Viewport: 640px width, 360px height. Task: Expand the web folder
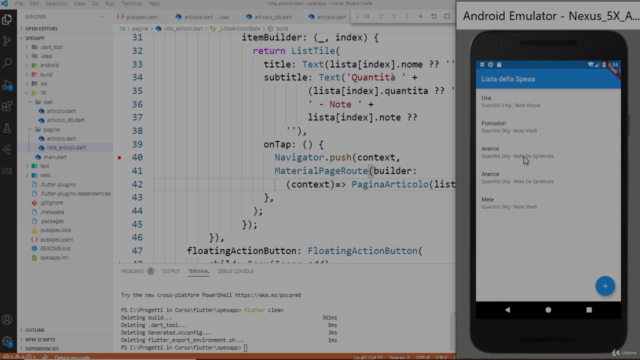(x=65, y=175)
